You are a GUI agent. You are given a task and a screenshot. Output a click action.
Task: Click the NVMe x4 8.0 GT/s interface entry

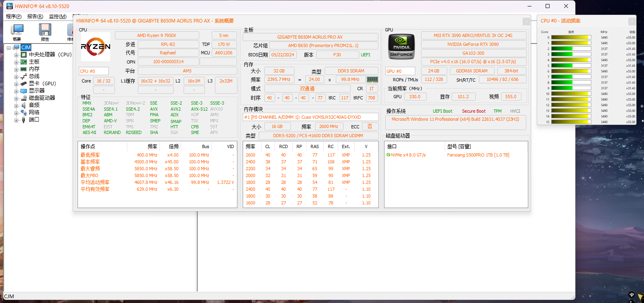408,155
